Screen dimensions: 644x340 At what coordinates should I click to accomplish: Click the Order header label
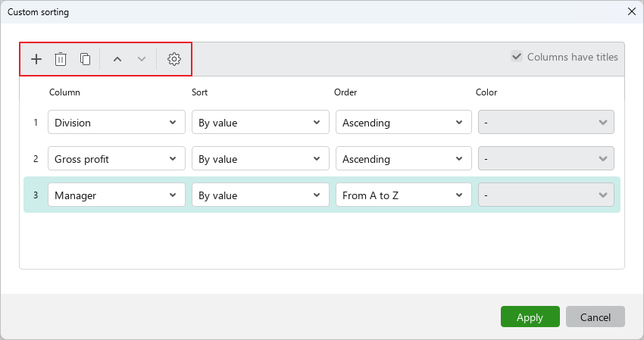click(x=345, y=92)
